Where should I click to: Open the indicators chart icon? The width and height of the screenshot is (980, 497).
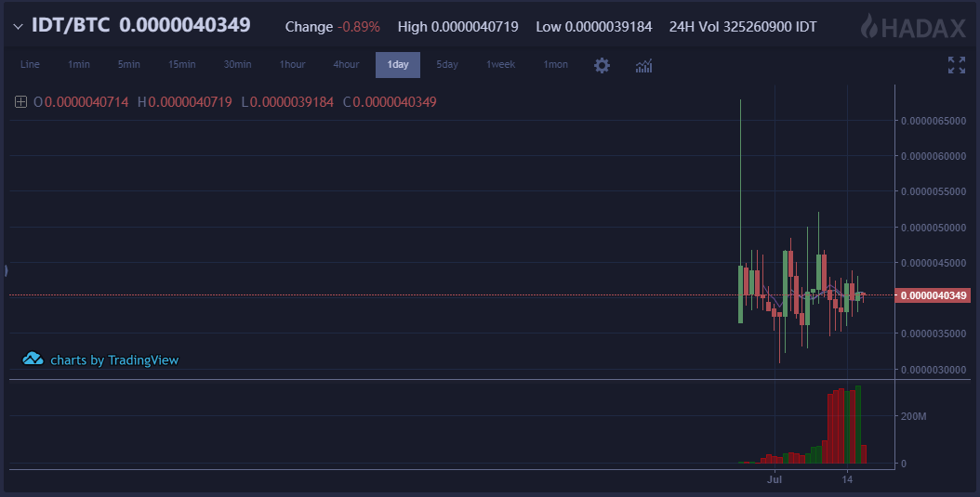click(x=643, y=65)
